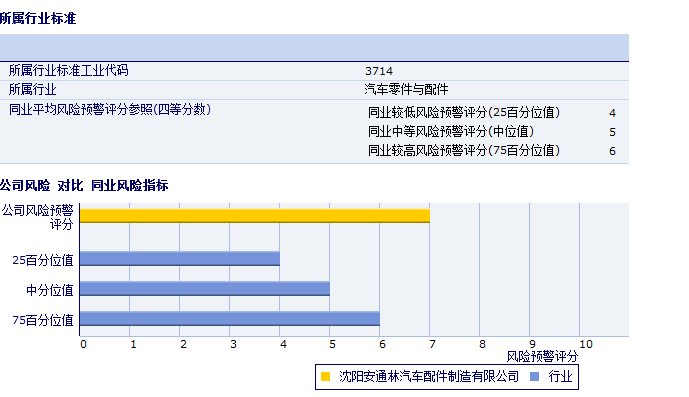Click the 沈阳安通林汽车配件制造有限公司 legend label

429,376
